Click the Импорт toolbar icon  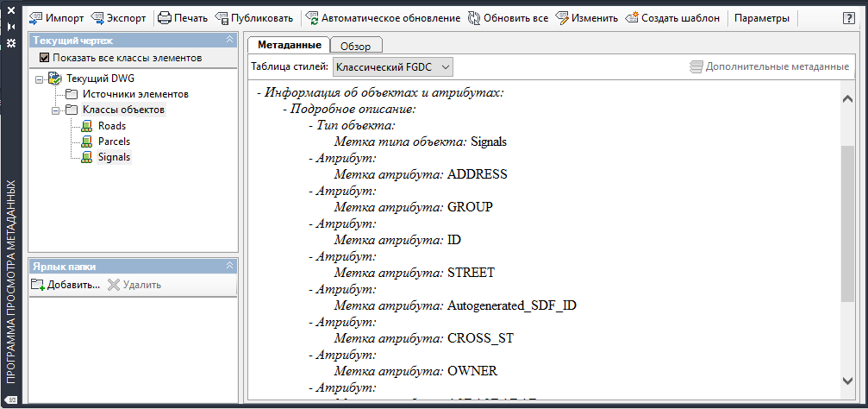click(x=36, y=18)
